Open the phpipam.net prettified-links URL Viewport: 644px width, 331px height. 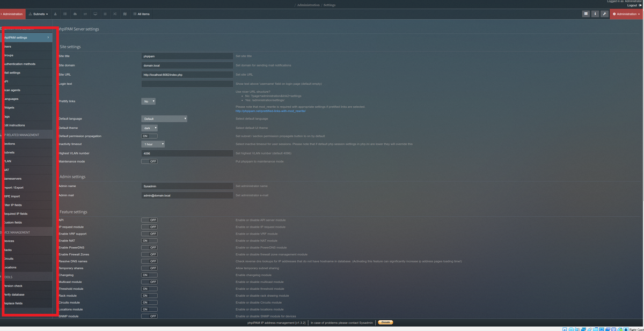[x=270, y=111]
